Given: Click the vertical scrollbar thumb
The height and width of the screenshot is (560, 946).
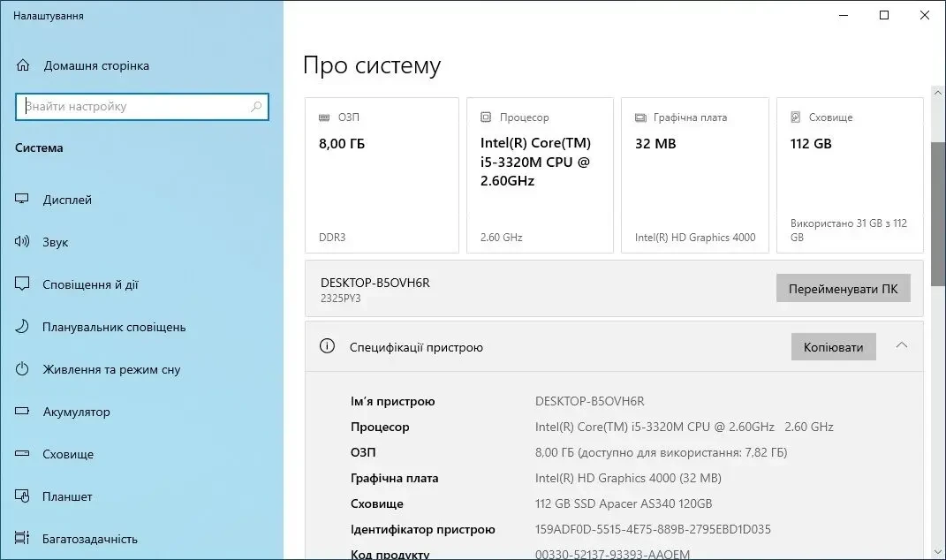Looking at the screenshot, I should tap(937, 215).
